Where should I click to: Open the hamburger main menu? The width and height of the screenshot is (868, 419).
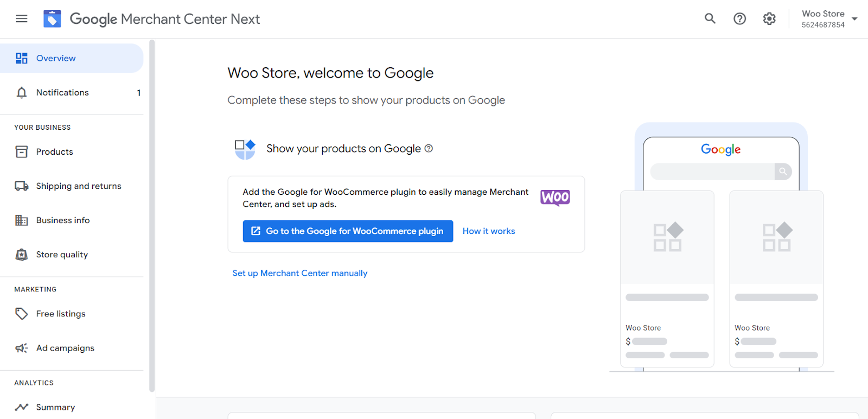[22, 19]
